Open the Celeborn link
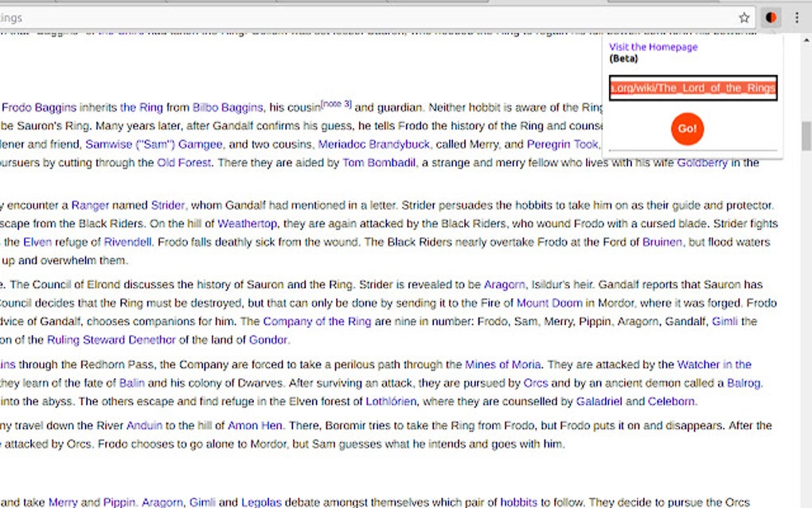The image size is (812, 508). click(x=671, y=402)
